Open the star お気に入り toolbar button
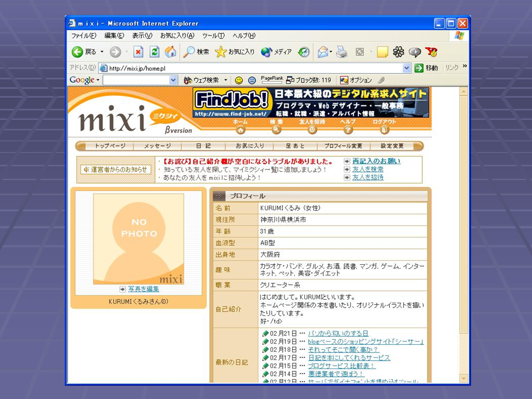Screen dimensions: 532x399 point(235,52)
